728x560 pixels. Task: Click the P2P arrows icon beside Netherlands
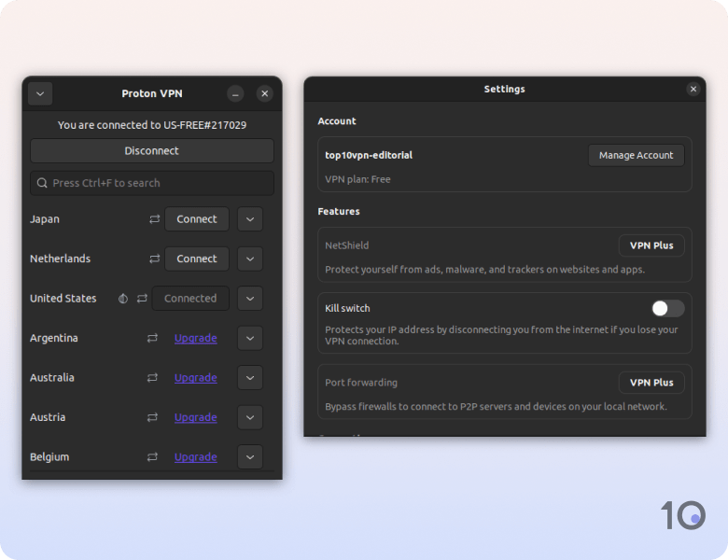click(x=155, y=259)
